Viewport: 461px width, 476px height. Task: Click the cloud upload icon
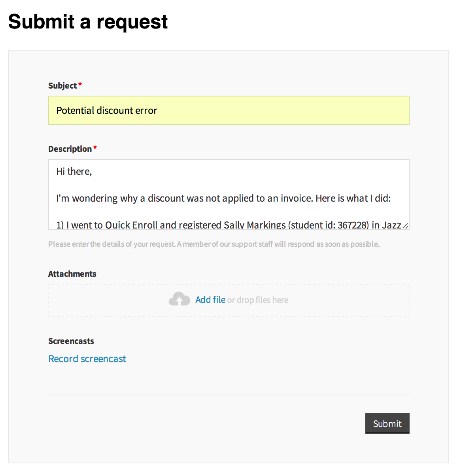(x=179, y=299)
